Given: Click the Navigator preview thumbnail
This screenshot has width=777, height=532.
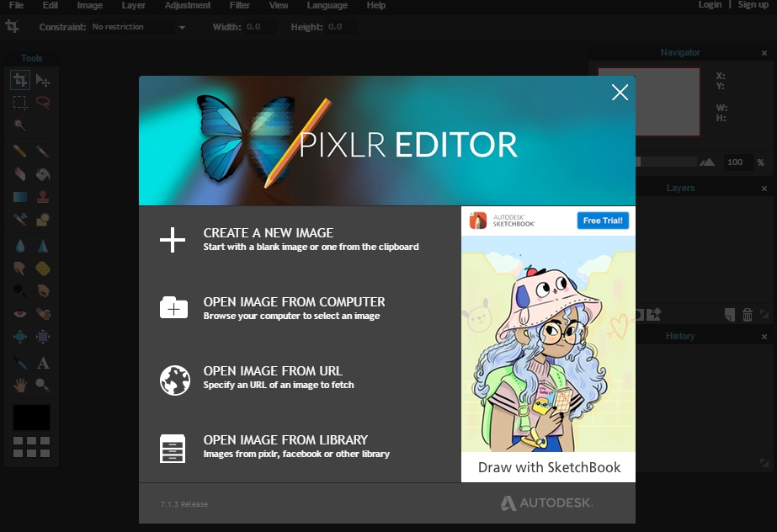Looking at the screenshot, I should coord(667,102).
